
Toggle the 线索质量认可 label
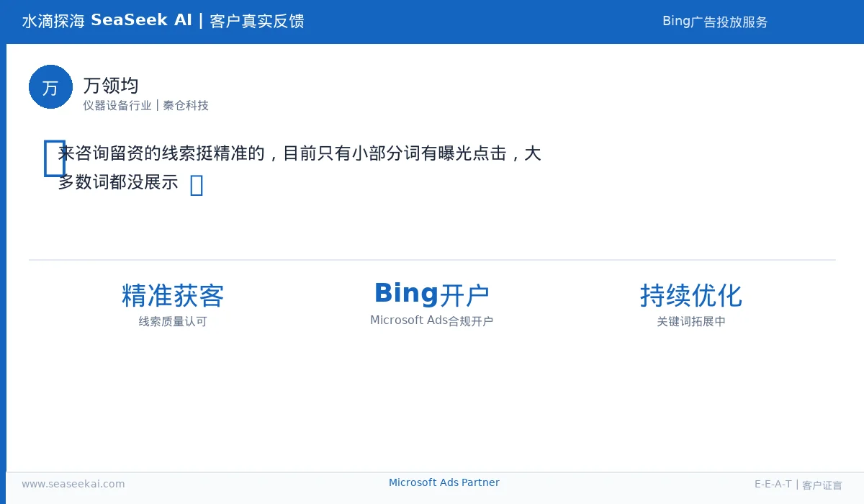coord(172,321)
